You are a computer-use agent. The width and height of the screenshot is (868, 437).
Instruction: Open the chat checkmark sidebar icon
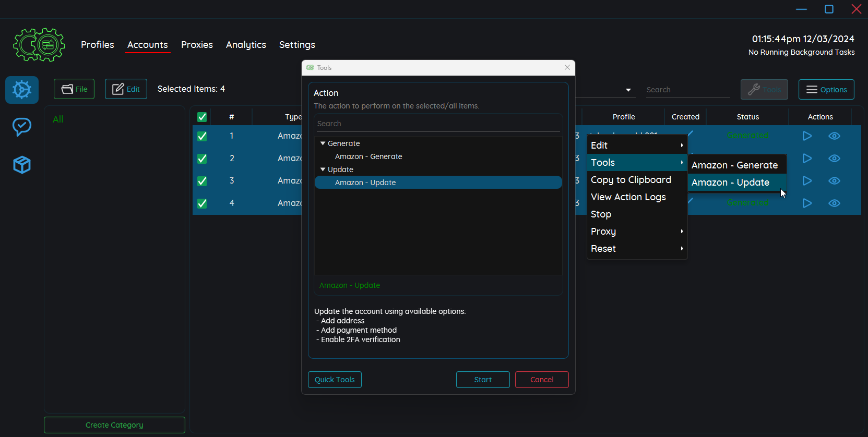tap(22, 127)
